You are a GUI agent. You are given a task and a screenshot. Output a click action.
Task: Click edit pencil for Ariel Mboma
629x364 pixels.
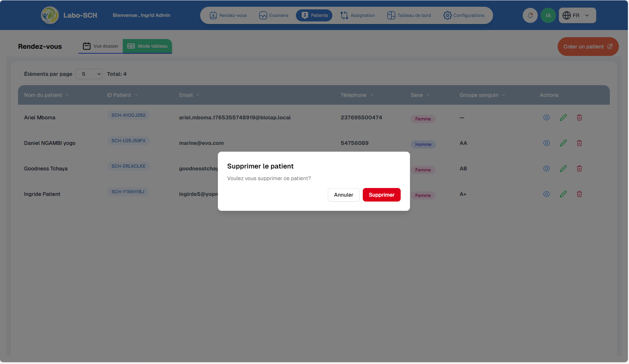563,117
